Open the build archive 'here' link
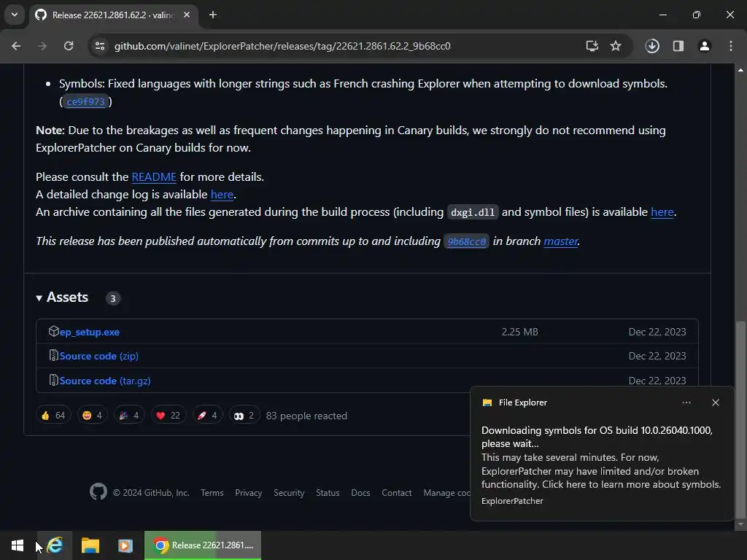747x560 pixels. (x=662, y=212)
